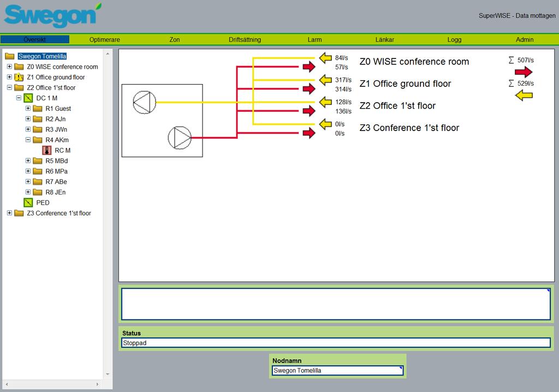Click Z2 red supply arrow at 136l/s
Image resolution: width=559 pixels, height=392 pixels.
[309, 111]
